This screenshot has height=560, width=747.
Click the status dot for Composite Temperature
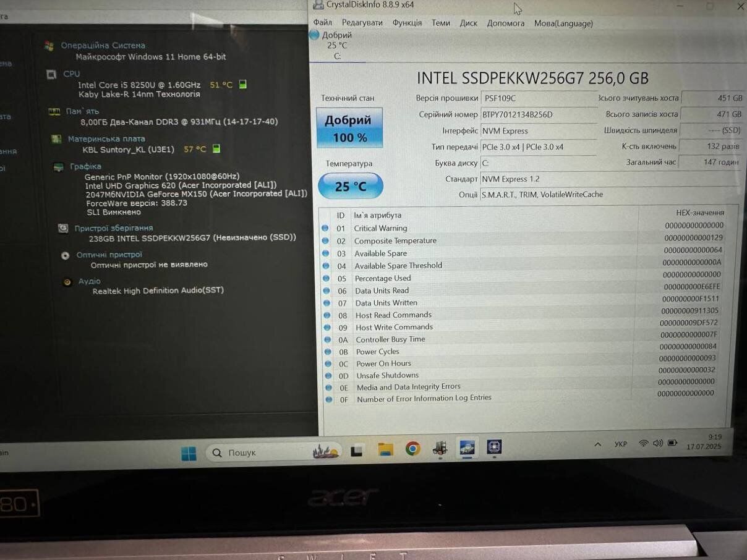[x=325, y=240]
